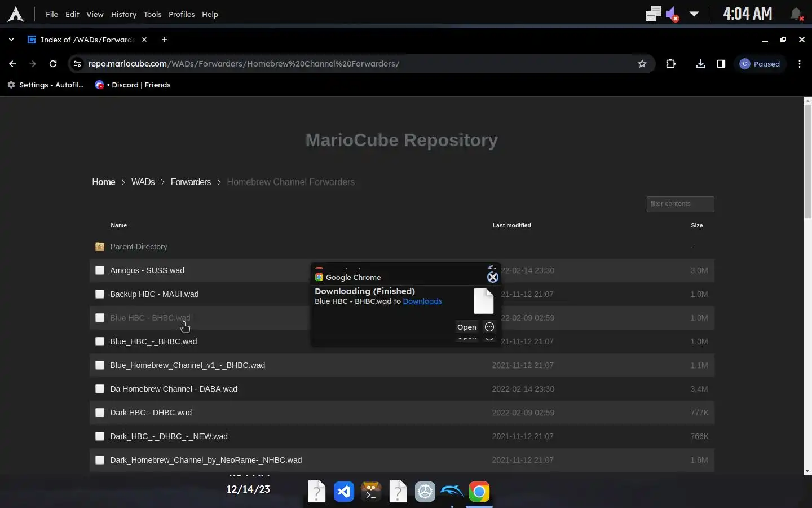Sort by Size column header

click(x=697, y=225)
